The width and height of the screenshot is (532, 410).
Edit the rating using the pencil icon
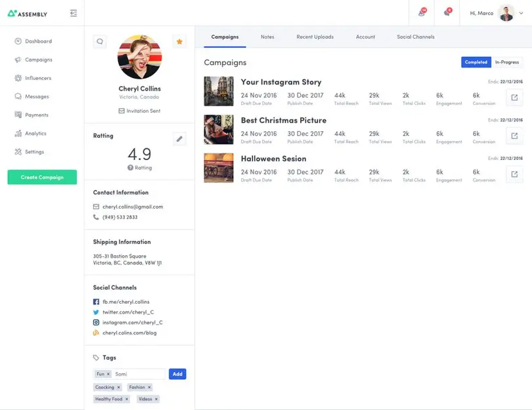tap(179, 138)
